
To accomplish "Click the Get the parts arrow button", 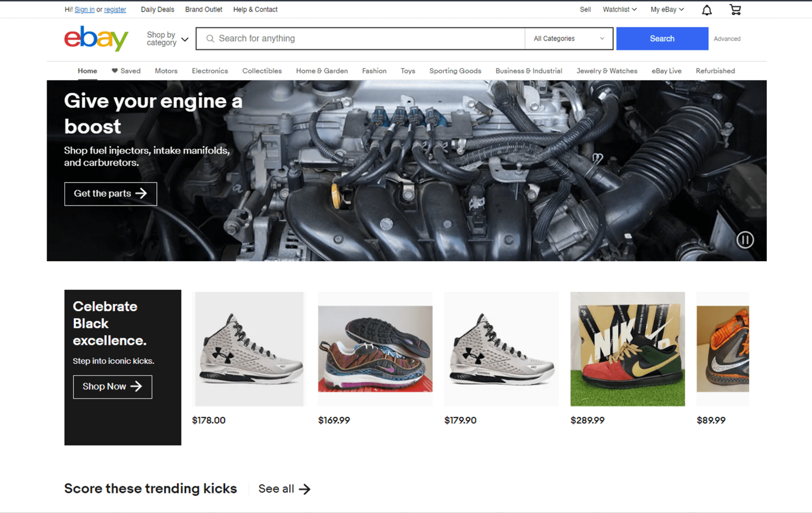I will 111,194.
